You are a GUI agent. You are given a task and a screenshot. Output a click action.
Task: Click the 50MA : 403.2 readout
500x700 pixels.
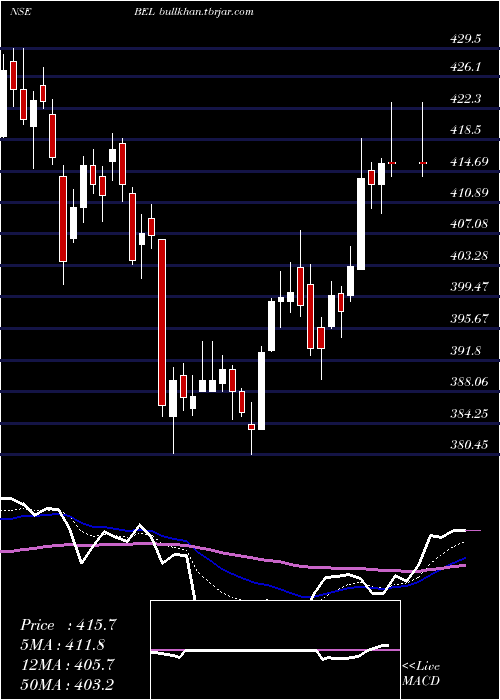68,685
